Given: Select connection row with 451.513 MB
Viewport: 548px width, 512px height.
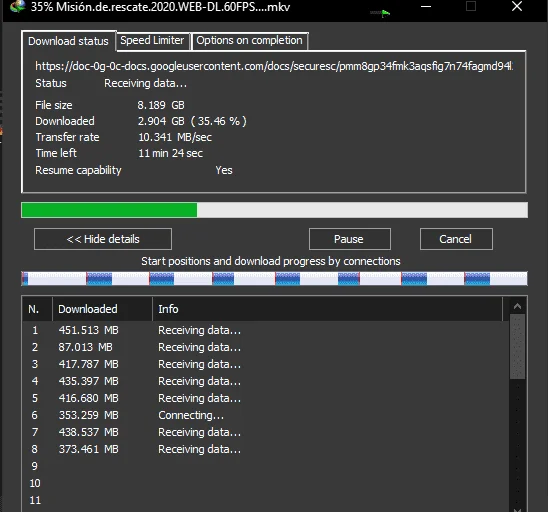Looking at the screenshot, I should (266, 330).
